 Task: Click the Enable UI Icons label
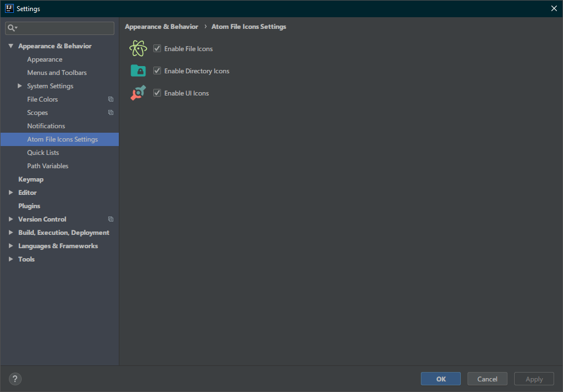[x=187, y=93]
